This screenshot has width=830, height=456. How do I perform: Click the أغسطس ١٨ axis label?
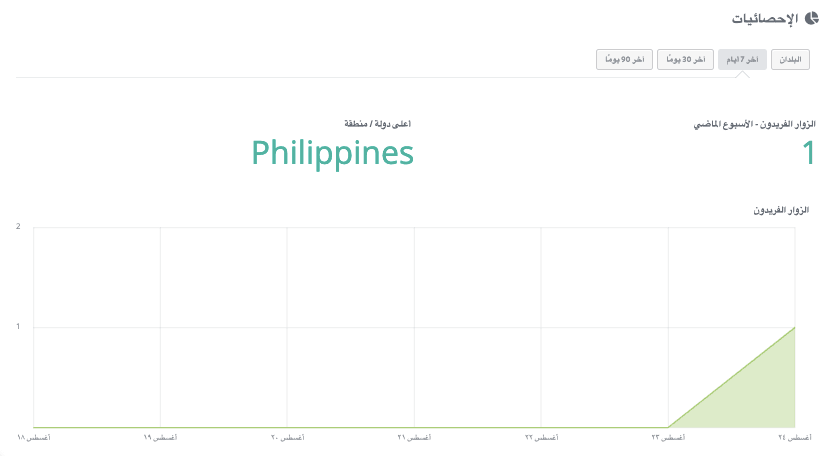[33, 437]
